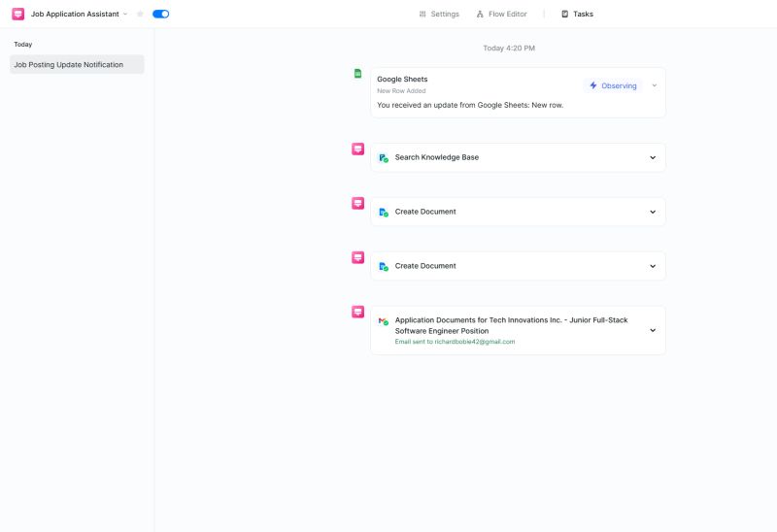777x532 pixels.
Task: Click the Observing status button
Action: pyautogui.click(x=613, y=85)
